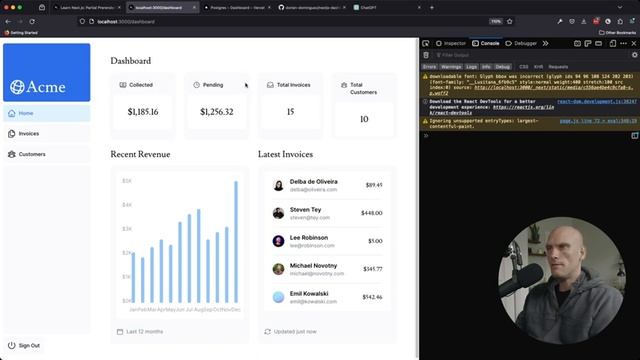Click Delba de Oliveira's avatar
640x360 pixels.
tap(278, 185)
